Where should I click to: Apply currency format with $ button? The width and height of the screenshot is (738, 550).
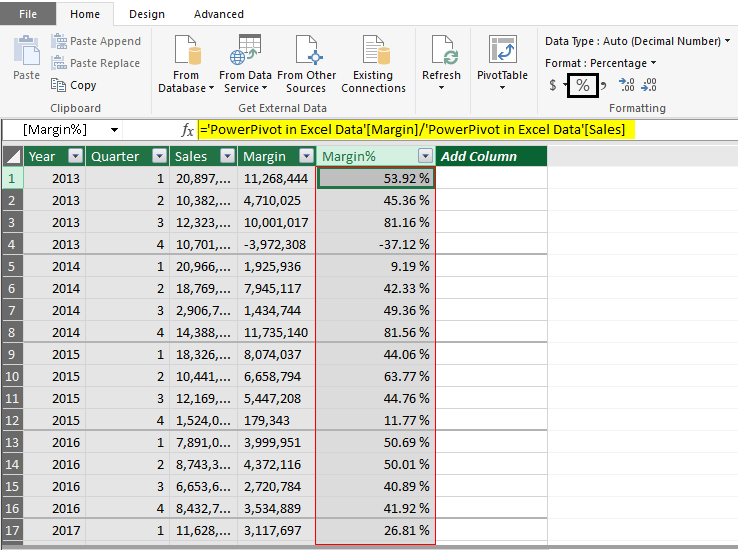553,86
